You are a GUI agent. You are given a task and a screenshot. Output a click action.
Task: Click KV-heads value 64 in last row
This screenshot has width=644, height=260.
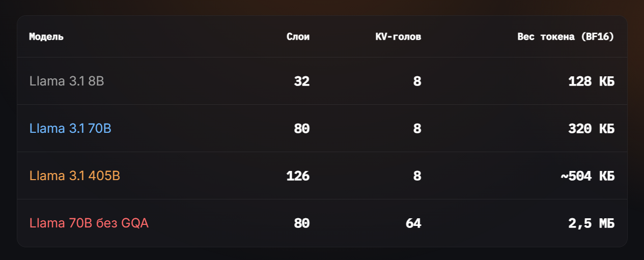pyautogui.click(x=413, y=223)
